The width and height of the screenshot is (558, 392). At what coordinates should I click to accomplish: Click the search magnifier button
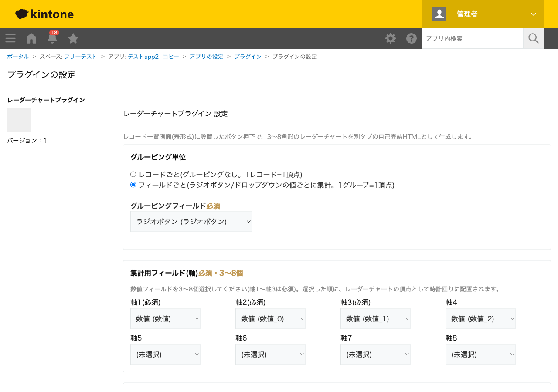coord(534,38)
